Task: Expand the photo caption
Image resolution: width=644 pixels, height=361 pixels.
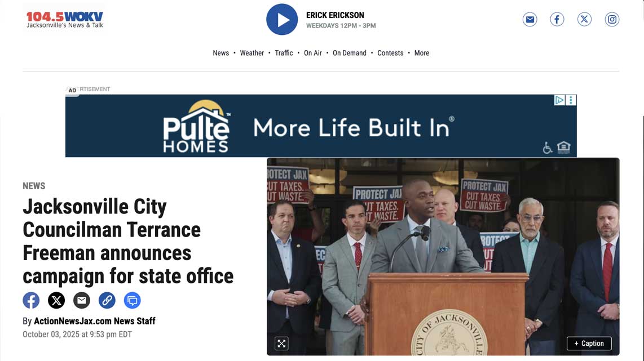Action: point(589,344)
